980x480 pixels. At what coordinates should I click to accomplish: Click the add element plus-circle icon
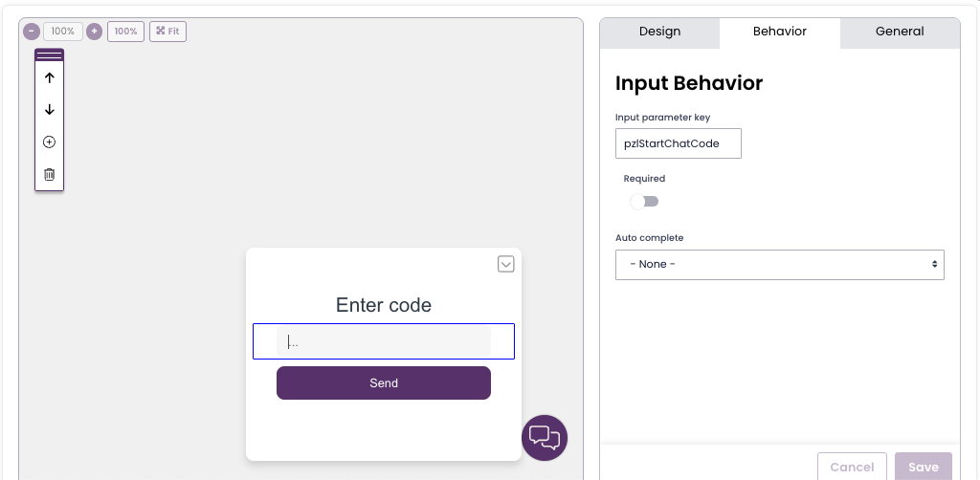50,142
